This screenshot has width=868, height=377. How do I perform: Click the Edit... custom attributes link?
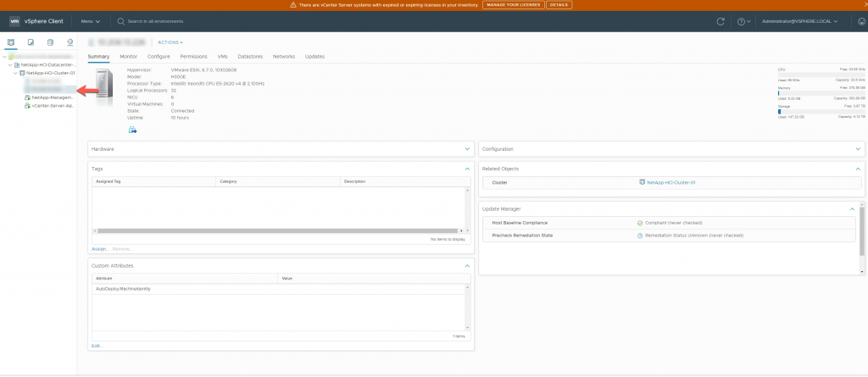click(97, 346)
